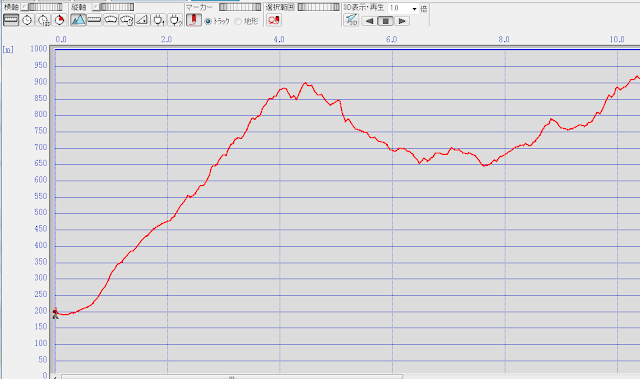Select the 地形 radio button
This screenshot has height=379, width=640.
click(x=238, y=21)
